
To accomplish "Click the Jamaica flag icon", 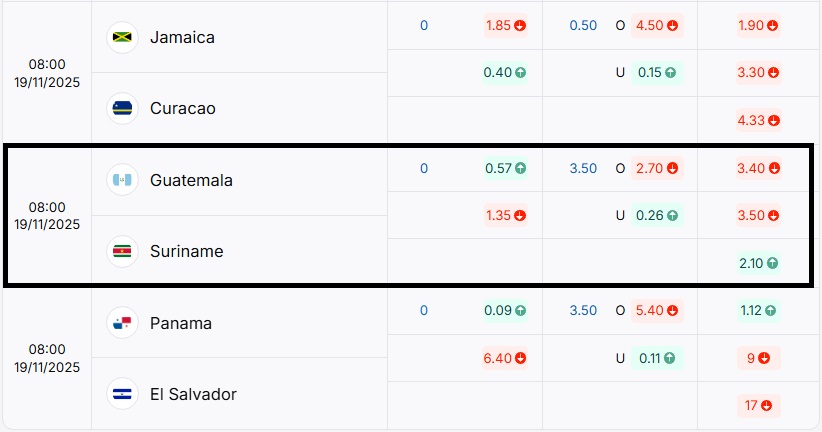I will [x=124, y=37].
